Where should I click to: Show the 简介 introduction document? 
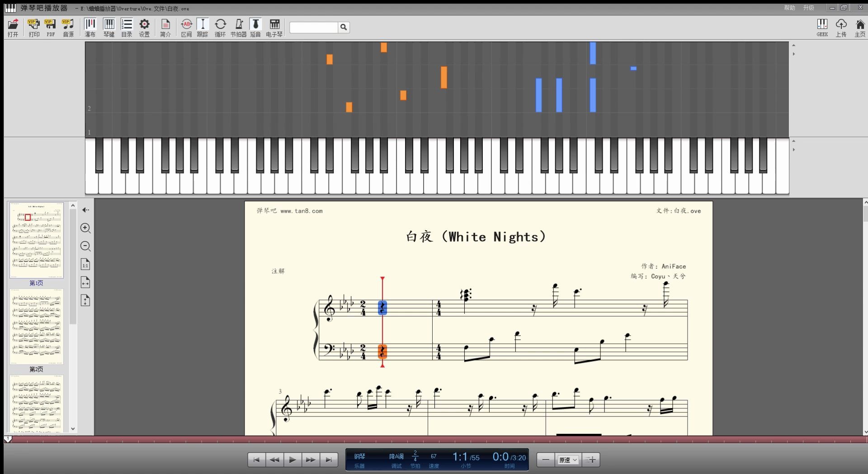click(x=165, y=28)
